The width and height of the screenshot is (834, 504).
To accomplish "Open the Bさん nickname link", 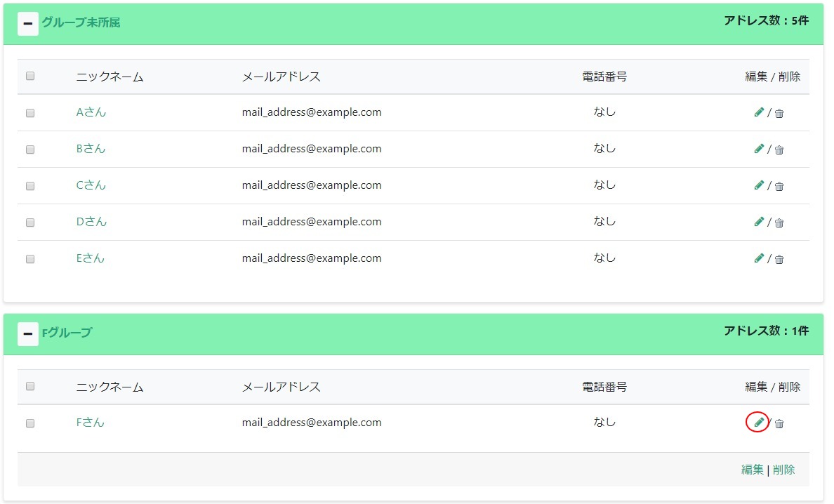I will click(91, 149).
